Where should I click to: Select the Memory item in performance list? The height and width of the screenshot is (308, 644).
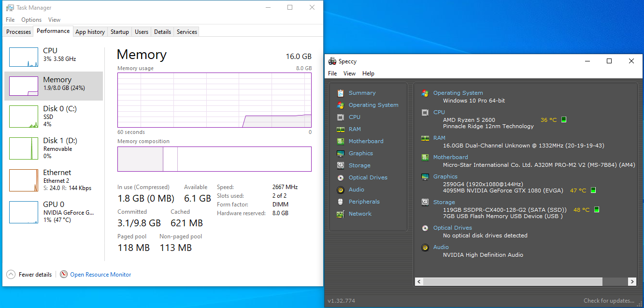(54, 86)
